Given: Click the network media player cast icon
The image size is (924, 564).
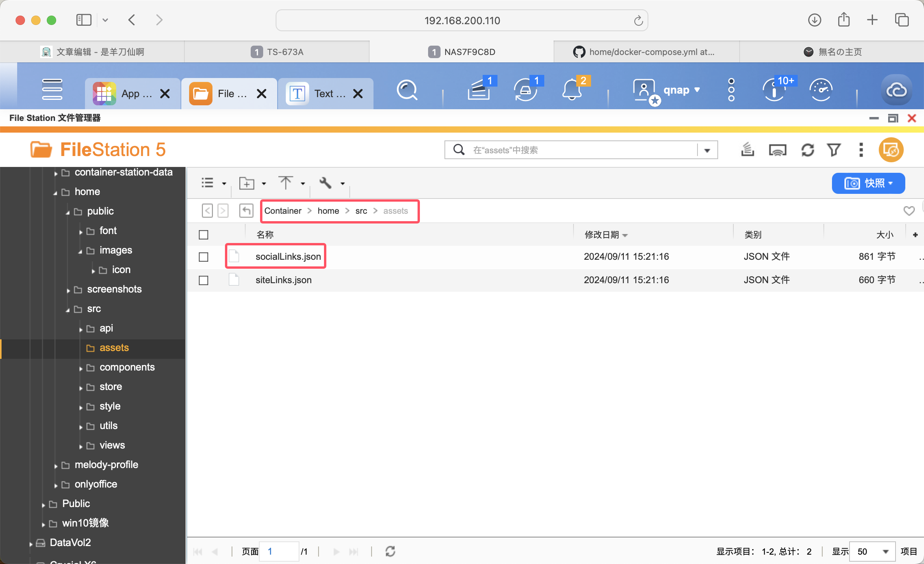Looking at the screenshot, I should pos(777,150).
